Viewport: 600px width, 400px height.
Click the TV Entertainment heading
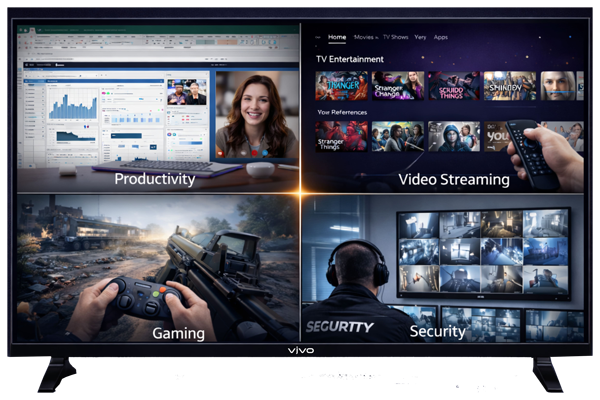350,59
